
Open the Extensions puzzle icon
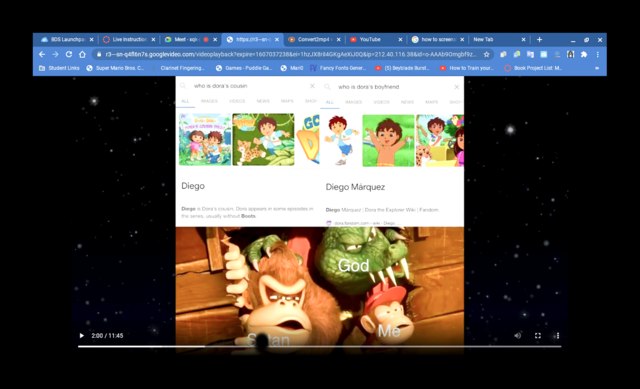pyautogui.click(x=584, y=54)
